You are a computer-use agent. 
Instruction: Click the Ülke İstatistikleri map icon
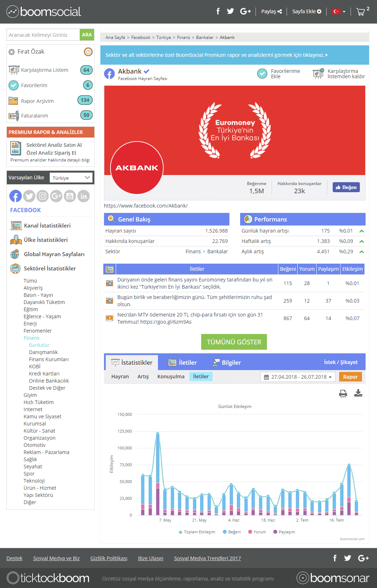coord(16,240)
